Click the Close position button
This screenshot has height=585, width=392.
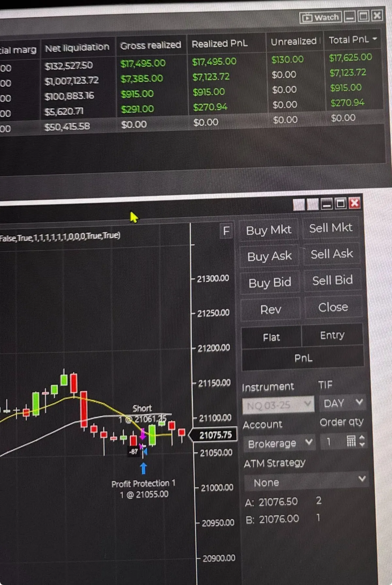(x=333, y=307)
